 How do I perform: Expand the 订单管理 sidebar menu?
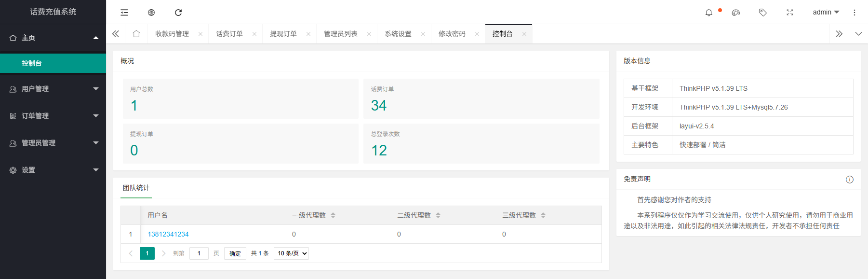coord(53,116)
